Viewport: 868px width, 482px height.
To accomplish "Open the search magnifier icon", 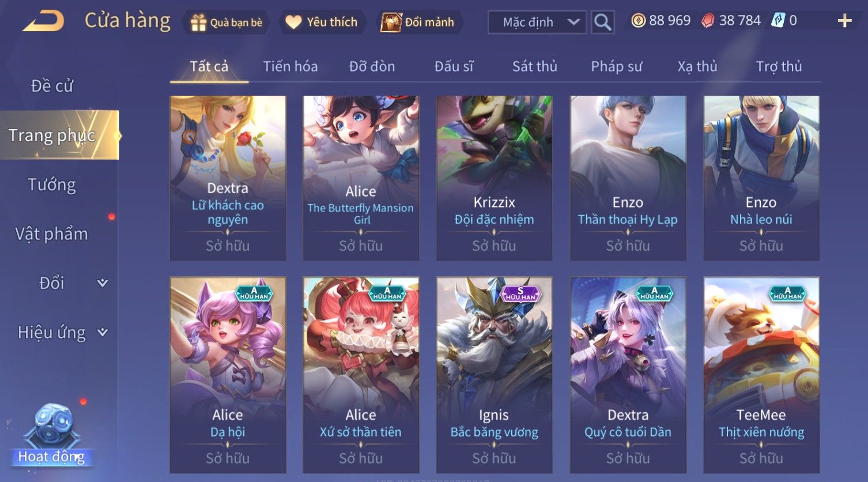I will click(x=602, y=22).
